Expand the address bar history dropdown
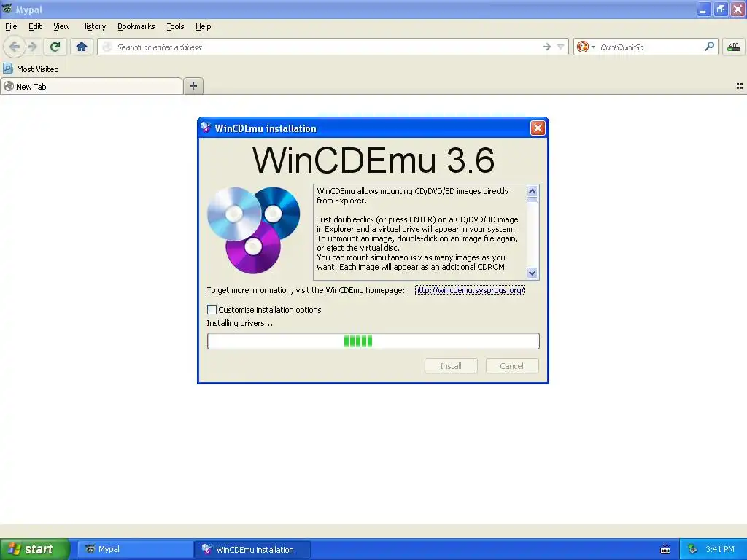 [561, 47]
